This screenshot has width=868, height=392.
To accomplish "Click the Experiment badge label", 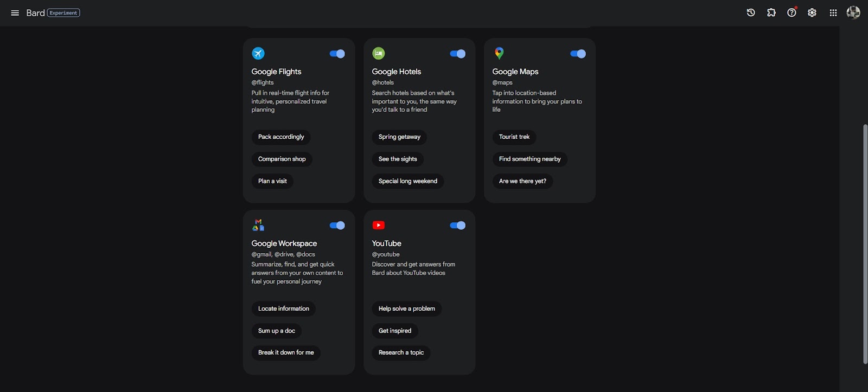I will (x=63, y=13).
